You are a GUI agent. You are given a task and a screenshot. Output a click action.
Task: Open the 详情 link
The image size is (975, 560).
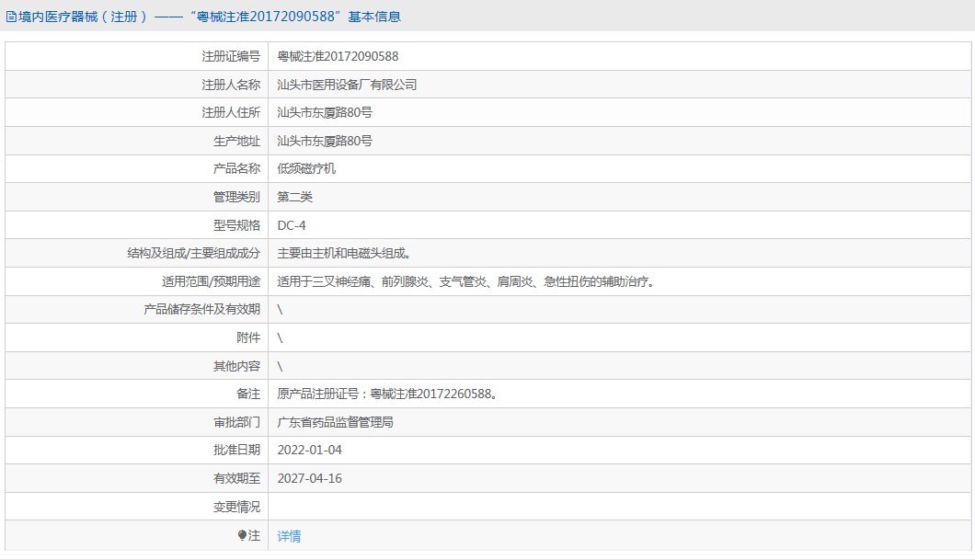coord(289,536)
